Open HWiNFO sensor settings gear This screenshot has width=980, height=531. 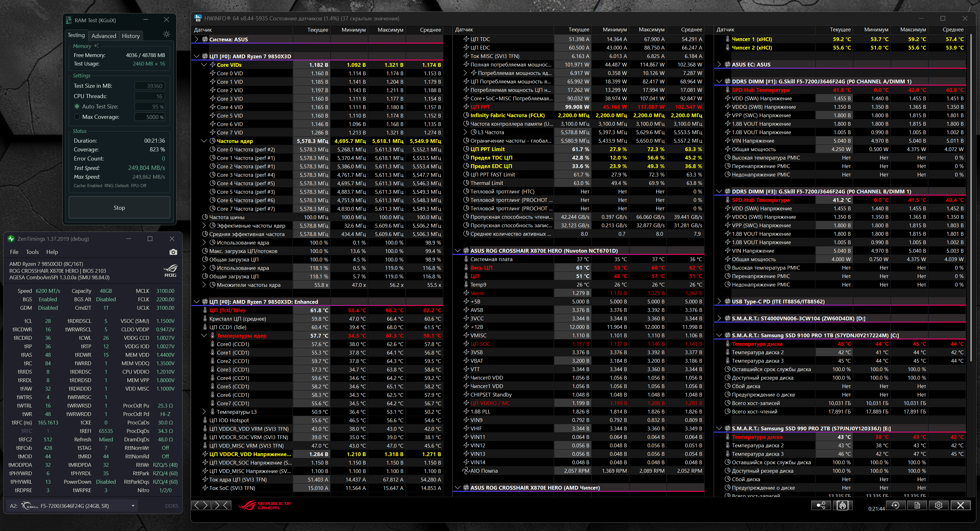(938, 505)
